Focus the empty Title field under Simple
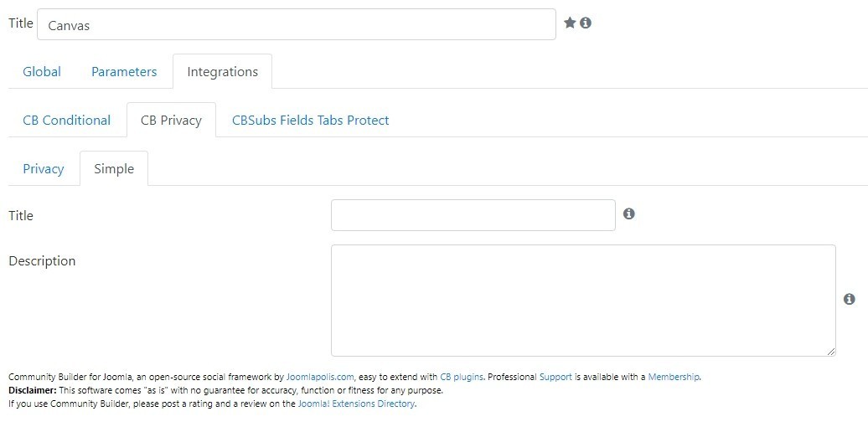Image resolution: width=868 pixels, height=432 pixels. click(473, 215)
